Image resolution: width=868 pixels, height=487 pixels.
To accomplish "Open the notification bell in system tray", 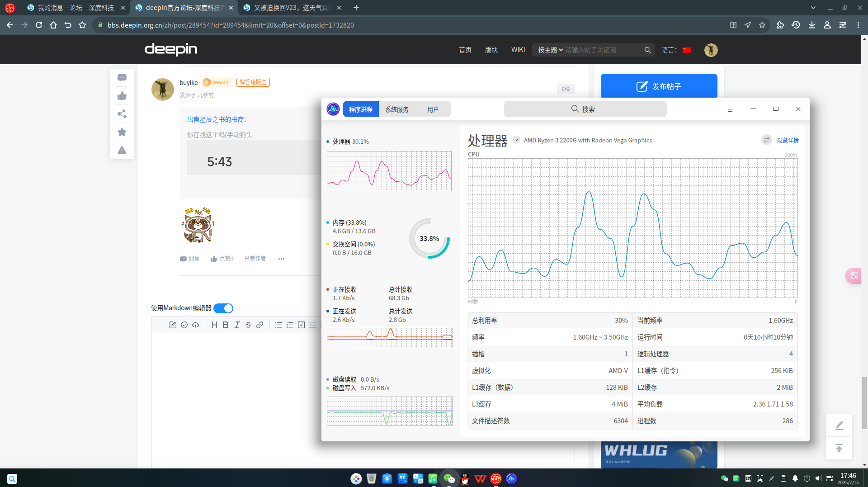I will (795, 478).
